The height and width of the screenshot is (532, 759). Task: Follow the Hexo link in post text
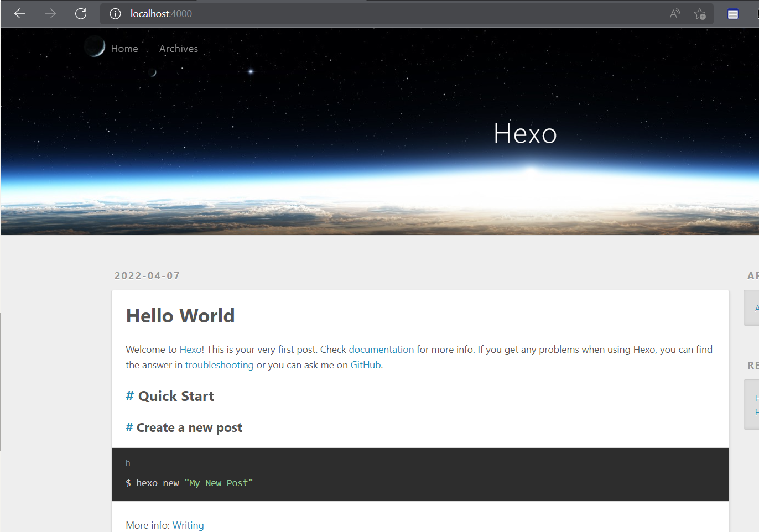[190, 350]
